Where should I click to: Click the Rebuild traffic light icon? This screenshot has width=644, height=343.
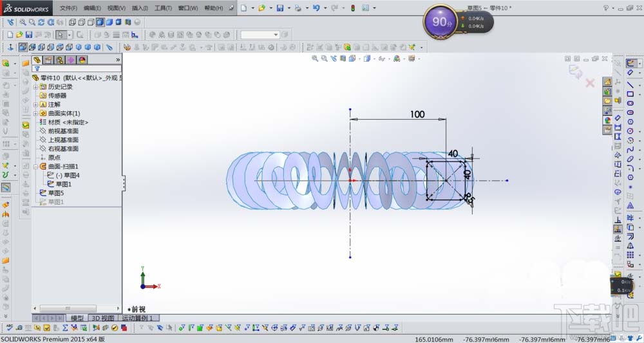[x=353, y=8]
